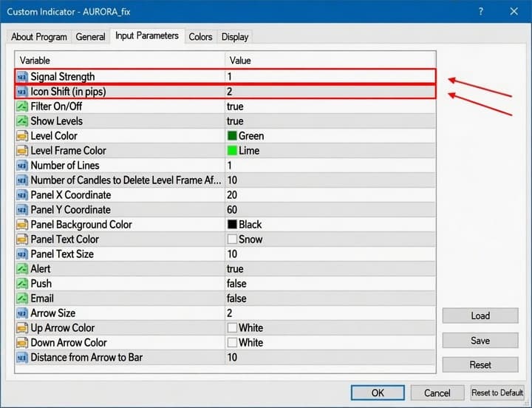Click the white swatch for Up Arrow Color
This screenshot has width=532, height=408.
coord(232,328)
